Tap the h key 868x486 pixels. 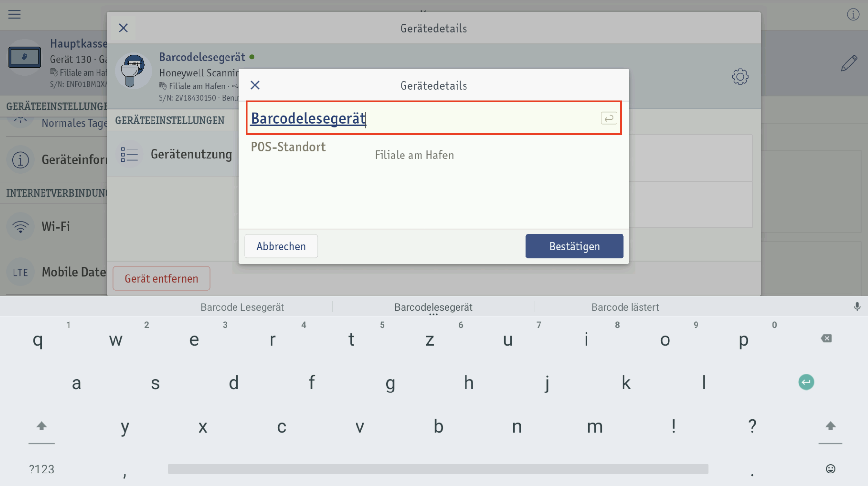(x=469, y=383)
